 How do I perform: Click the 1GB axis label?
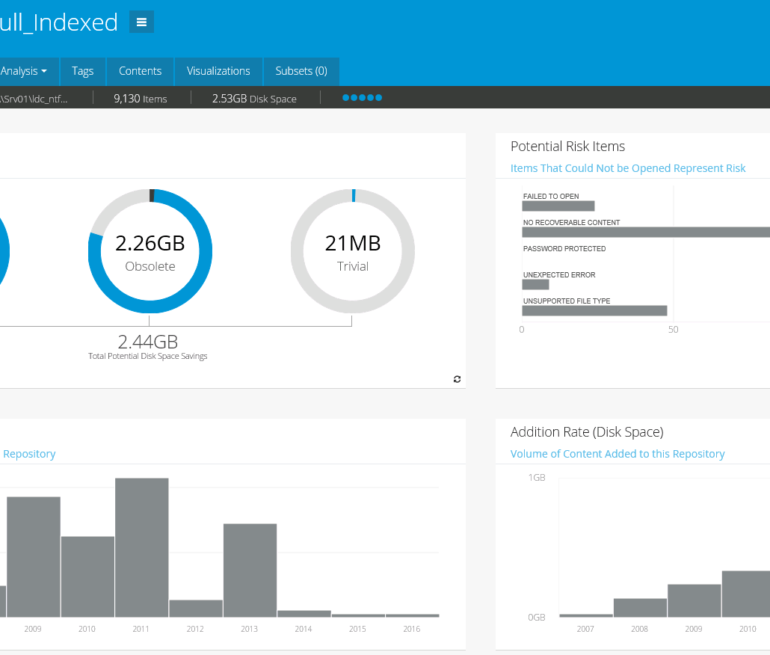pos(537,478)
